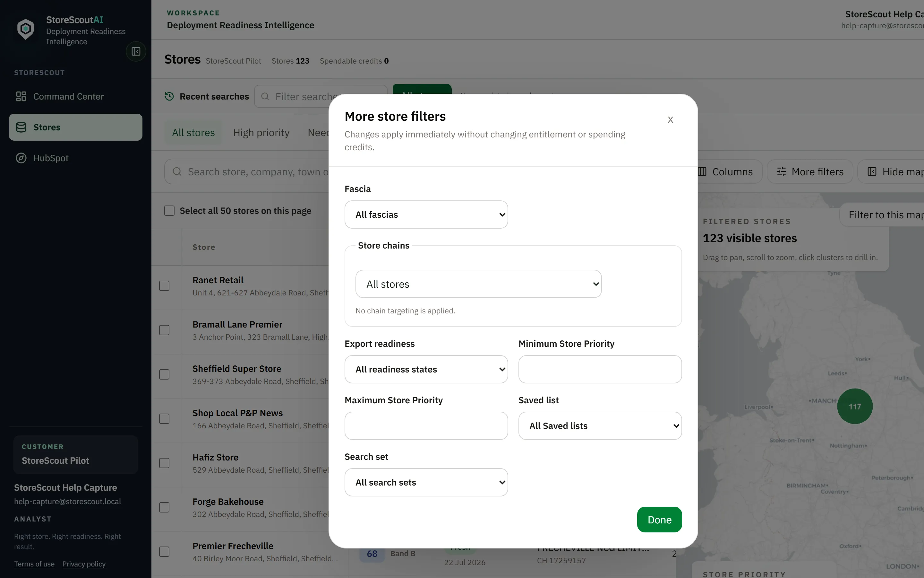Click the Recent searches clock icon
The width and height of the screenshot is (924, 578).
169,96
